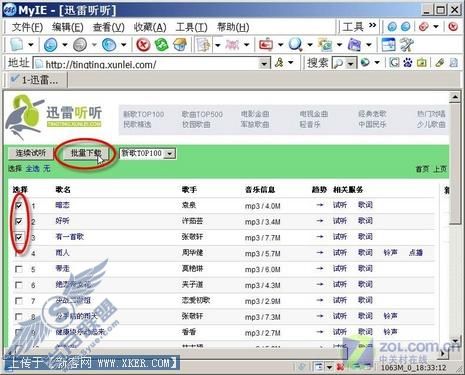The width and height of the screenshot is (465, 375).
Task: Click the red circle icon at the top right of the toolbar
Action: tap(453, 27)
